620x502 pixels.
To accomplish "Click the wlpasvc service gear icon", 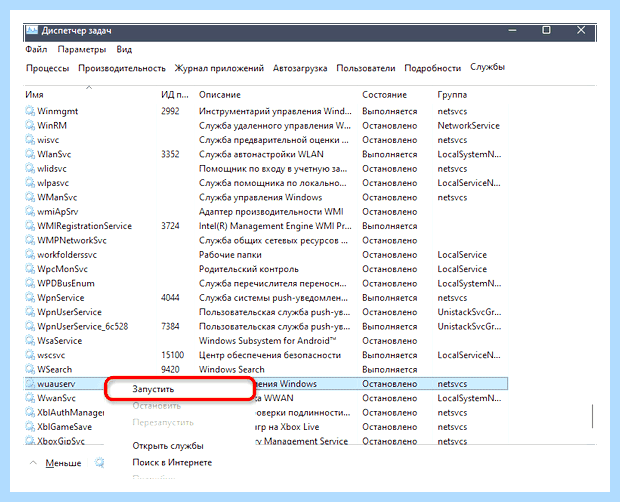I will point(30,183).
